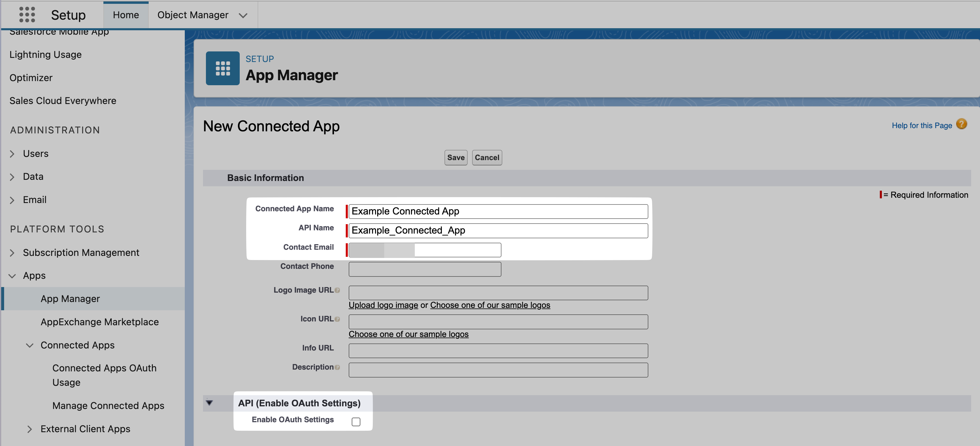Open Manage Connected Apps in sidebar
The height and width of the screenshot is (446, 980).
[108, 406]
